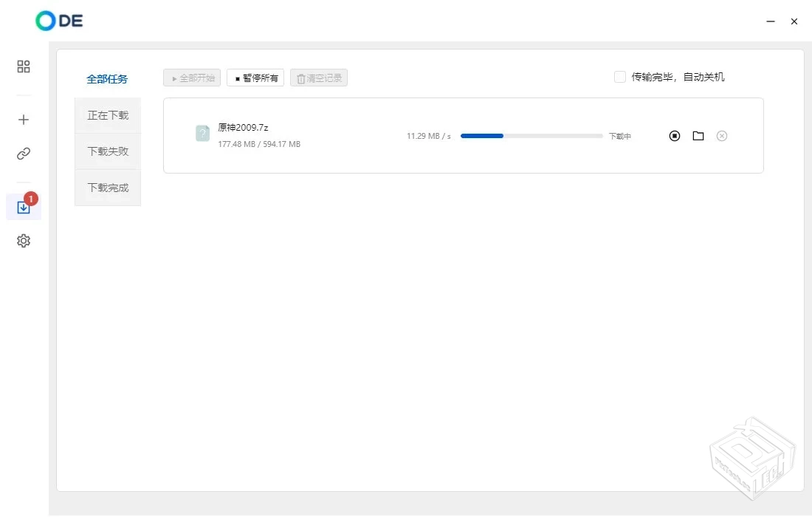Screen dimensions: 812x517
Task: Open the 下载失败 tab
Action: (x=107, y=151)
